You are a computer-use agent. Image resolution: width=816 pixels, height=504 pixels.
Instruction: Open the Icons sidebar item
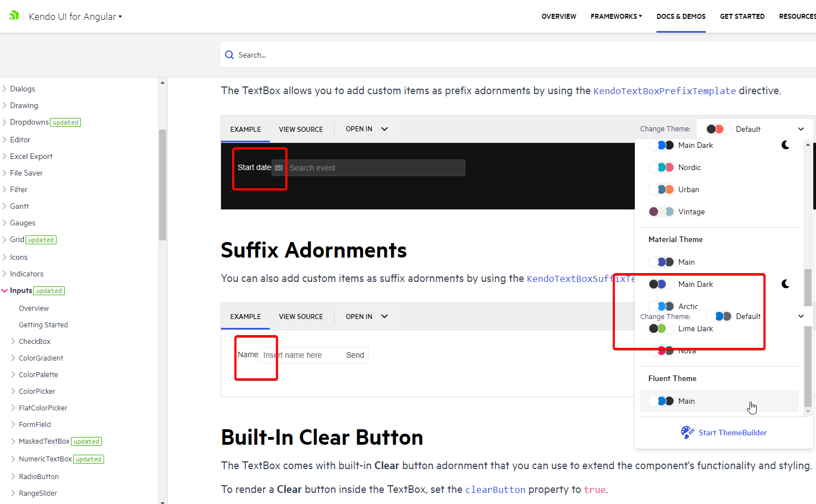[x=19, y=257]
